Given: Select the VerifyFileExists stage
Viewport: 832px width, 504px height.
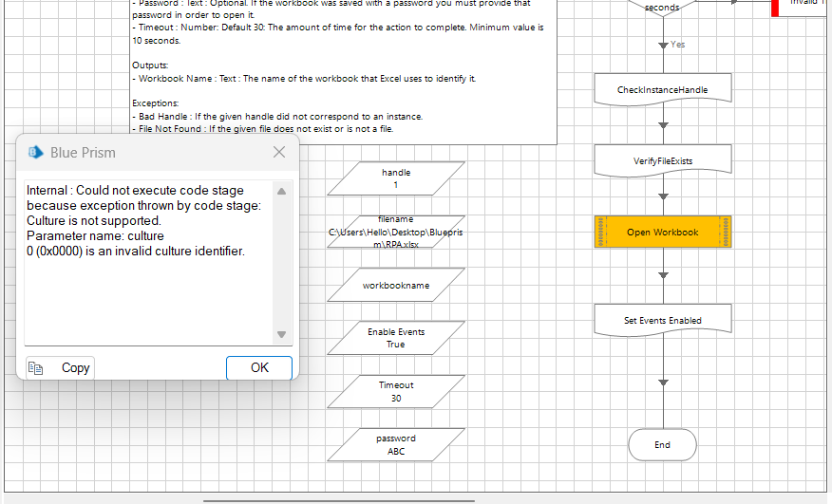Looking at the screenshot, I should 663,160.
